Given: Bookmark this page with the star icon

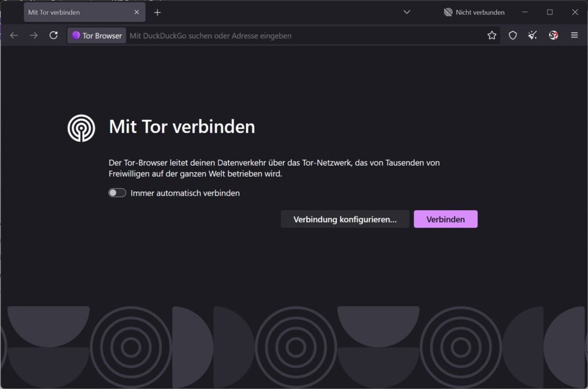Looking at the screenshot, I should (x=492, y=35).
